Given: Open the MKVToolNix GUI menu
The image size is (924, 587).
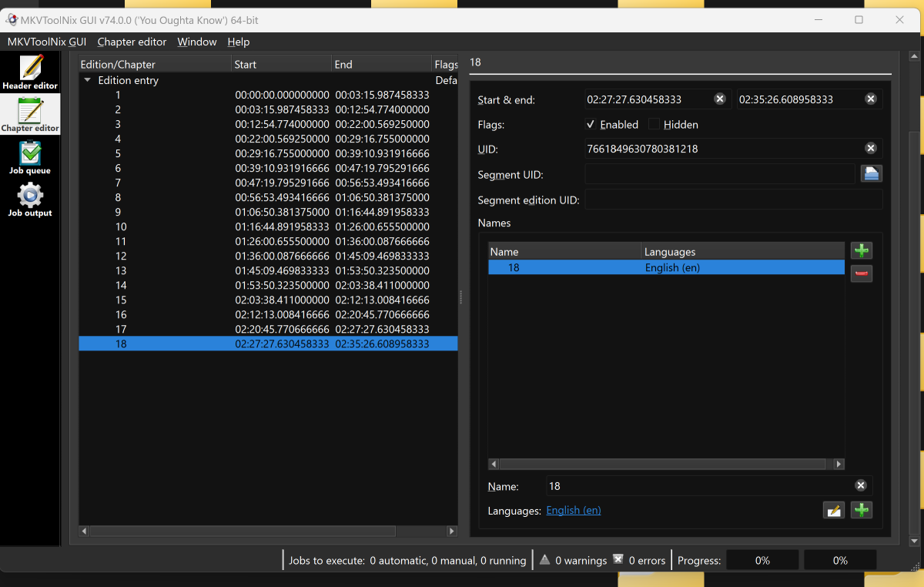Looking at the screenshot, I should tap(46, 42).
